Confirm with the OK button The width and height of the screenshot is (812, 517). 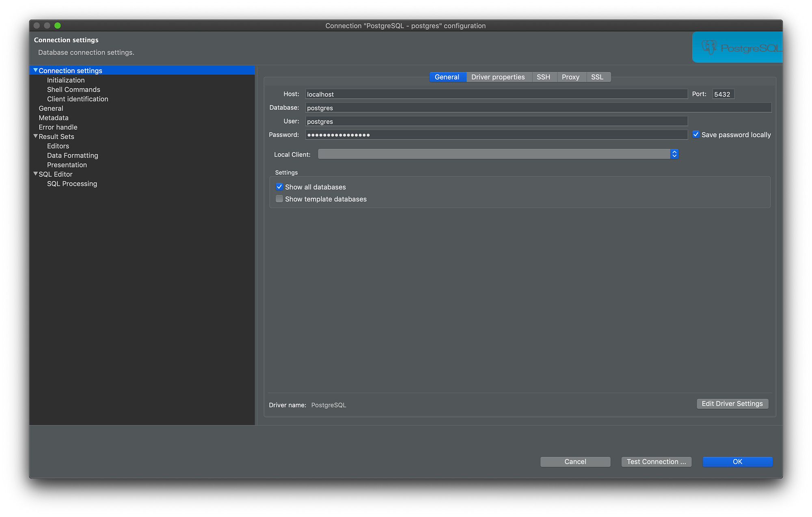click(738, 461)
